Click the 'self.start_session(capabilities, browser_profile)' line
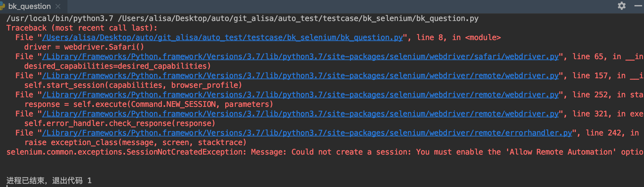 (133, 85)
